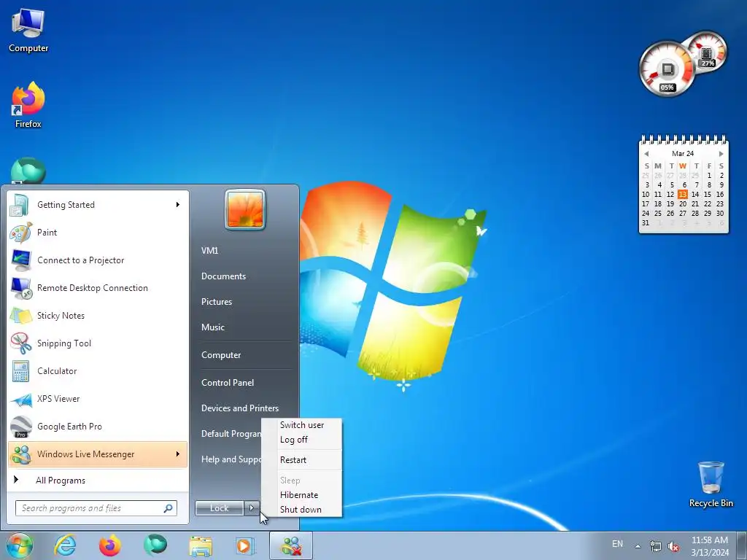The height and width of the screenshot is (560, 747).
Task: Open VM1 user folder link
Action: click(x=210, y=251)
